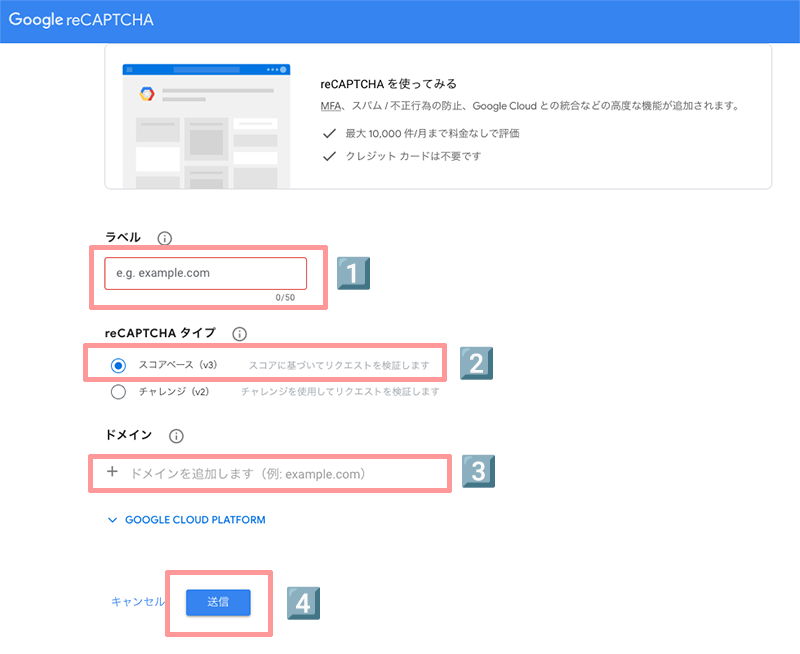
Task: Click the info icon next to ラベル
Action: pos(165,238)
